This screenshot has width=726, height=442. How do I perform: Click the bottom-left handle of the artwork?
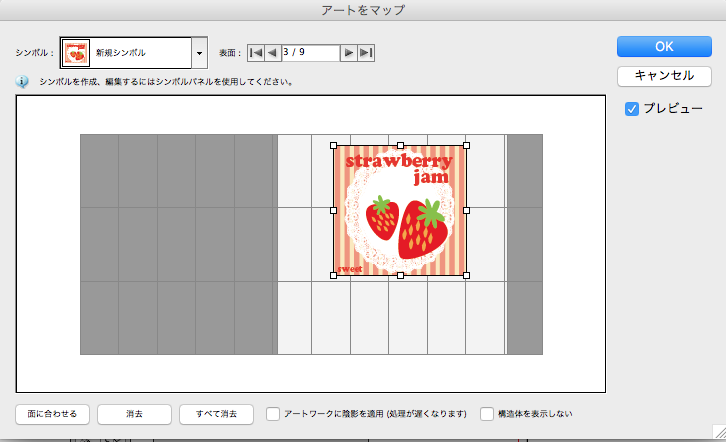point(333,275)
